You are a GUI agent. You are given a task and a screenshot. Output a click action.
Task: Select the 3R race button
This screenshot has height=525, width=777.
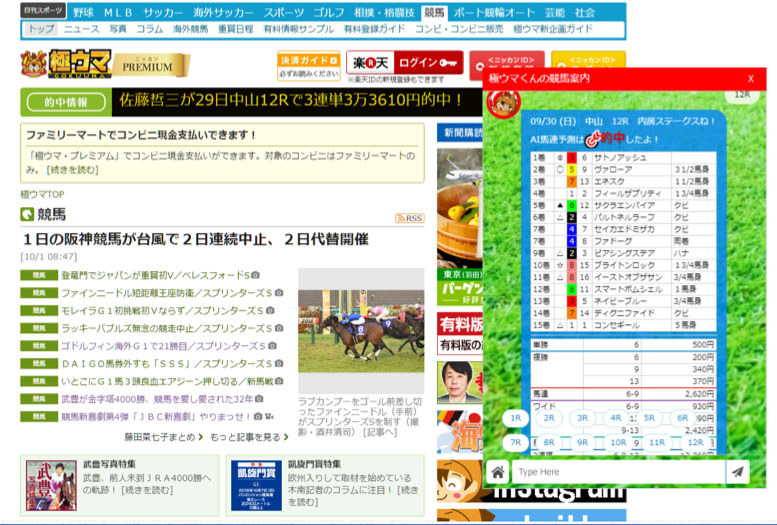582,418
